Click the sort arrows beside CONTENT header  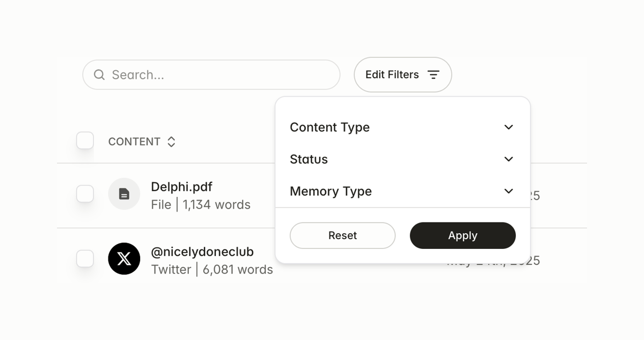(x=171, y=141)
